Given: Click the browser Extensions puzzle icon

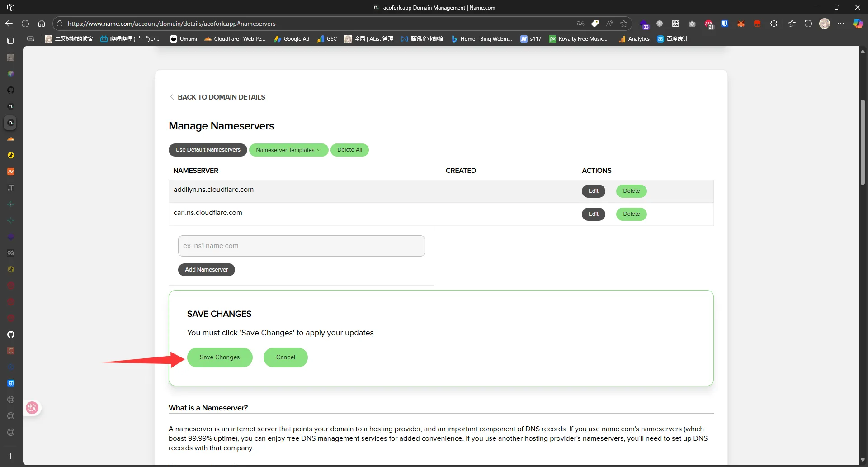Looking at the screenshot, I should pyautogui.click(x=774, y=24).
